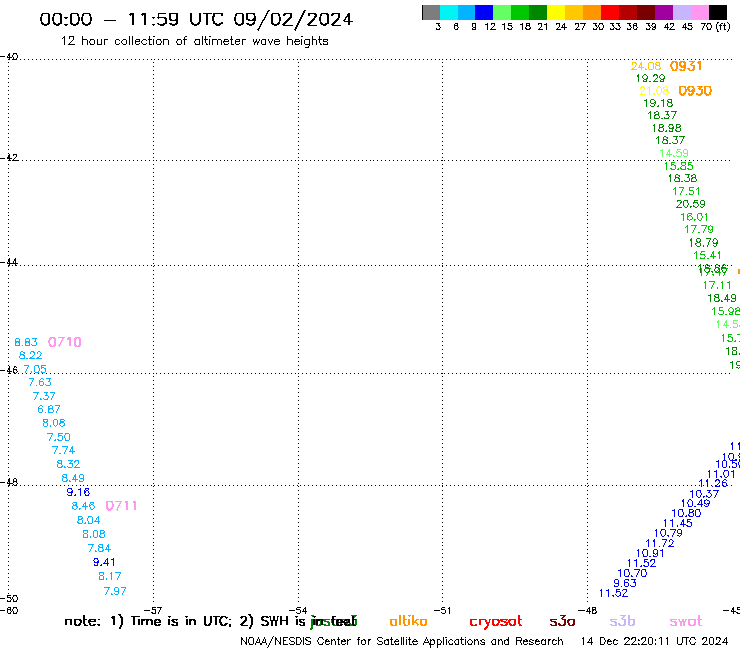The height and width of the screenshot is (650, 740).
Task: Pick the red swatch in the color legend
Action: coord(609,12)
